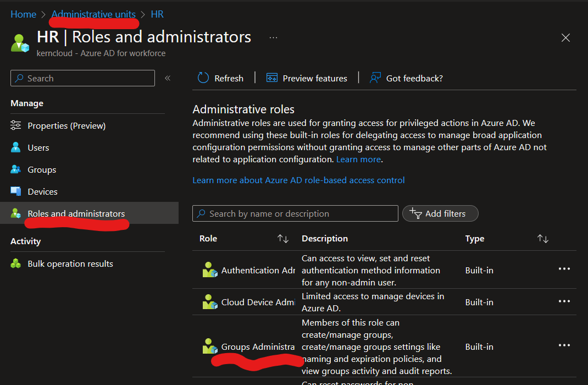Click the Role column header

pos(208,239)
